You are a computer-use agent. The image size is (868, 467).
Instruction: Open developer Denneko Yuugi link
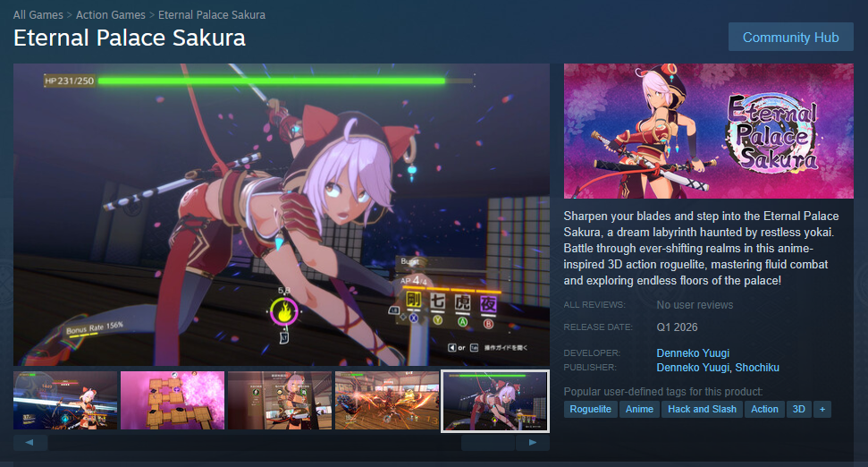click(693, 352)
